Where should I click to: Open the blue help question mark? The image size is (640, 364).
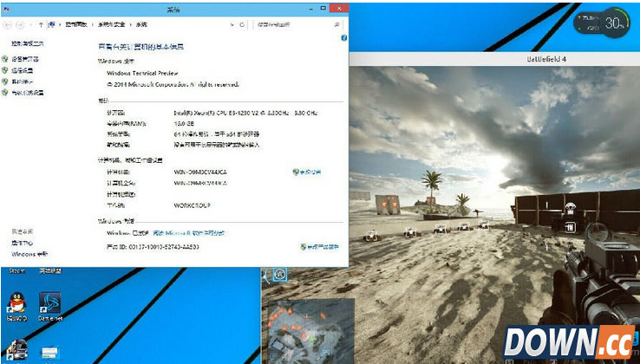[343, 38]
